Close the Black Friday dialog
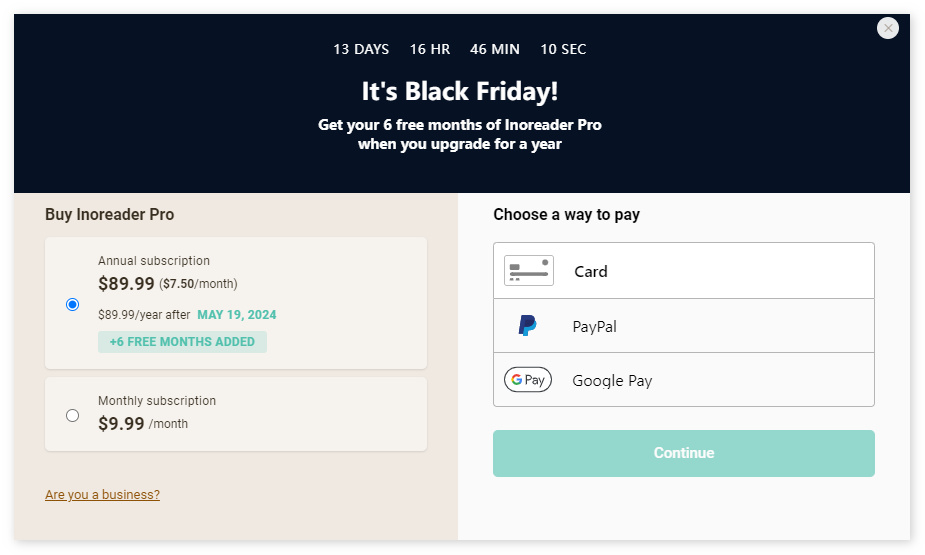The image size is (925, 555). [888, 28]
